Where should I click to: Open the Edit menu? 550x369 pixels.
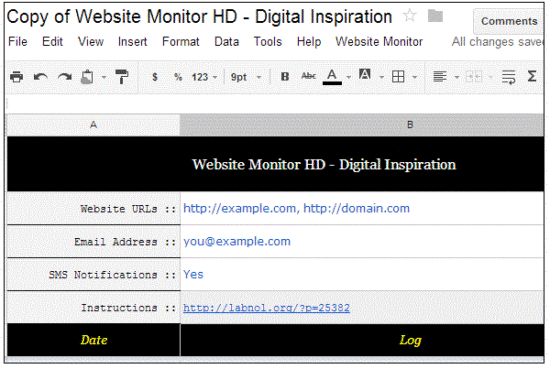point(52,42)
